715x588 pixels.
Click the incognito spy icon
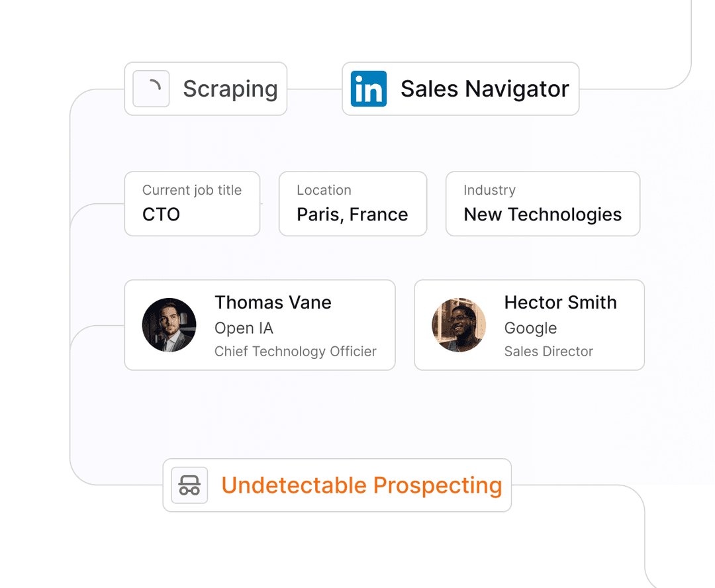(189, 485)
